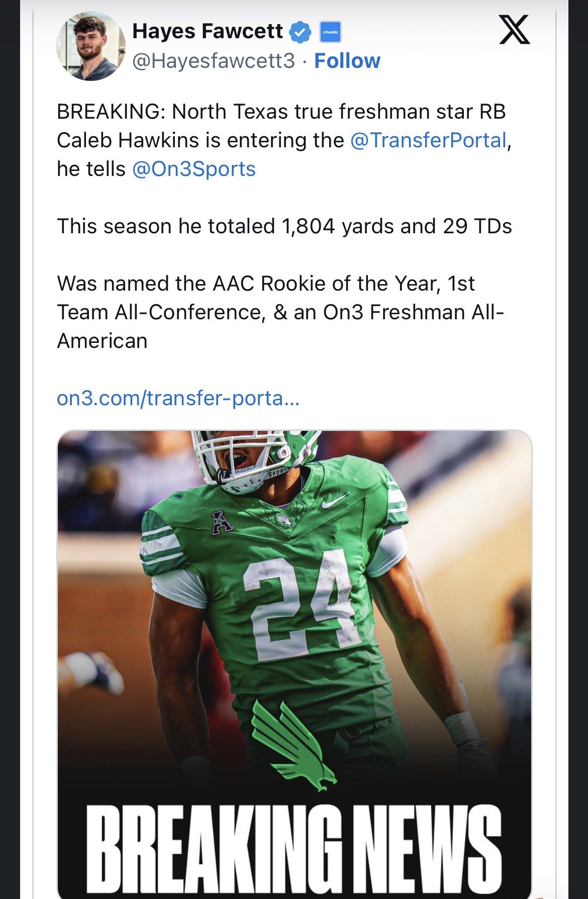Click the conference "A" patch on the jersey

coord(221,522)
